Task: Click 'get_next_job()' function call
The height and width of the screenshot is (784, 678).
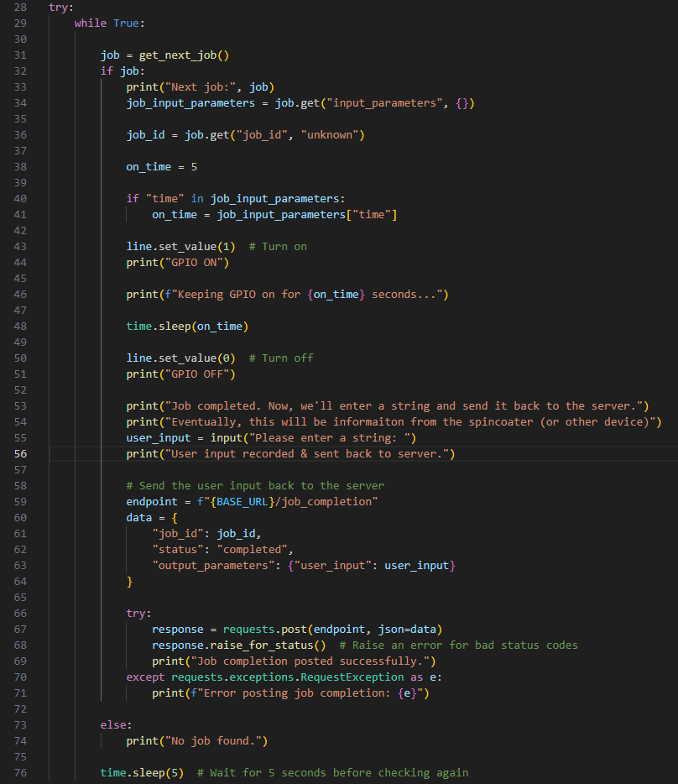Action: coord(184,55)
